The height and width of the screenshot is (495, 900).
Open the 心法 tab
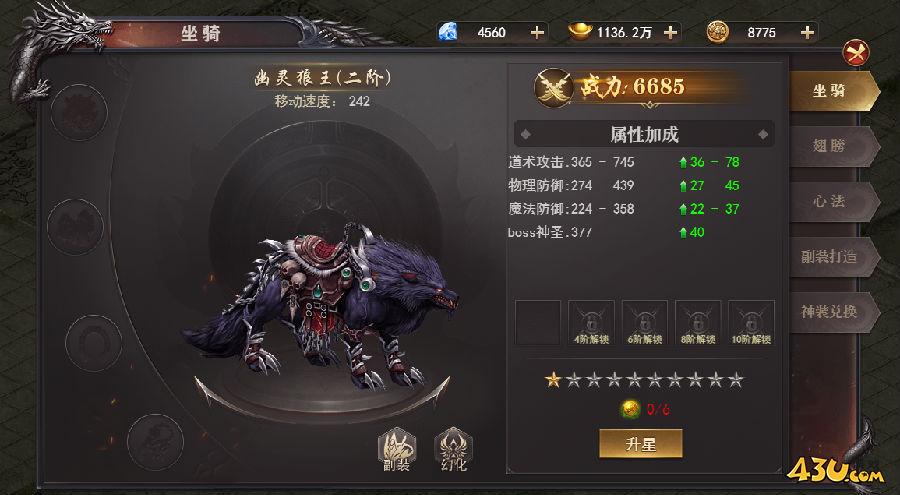(x=833, y=201)
